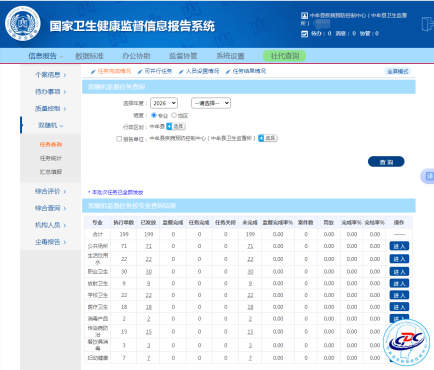Click blue arrow icon next to 行政区划 选择
Viewport: 434px width, 370px height.
169,126
